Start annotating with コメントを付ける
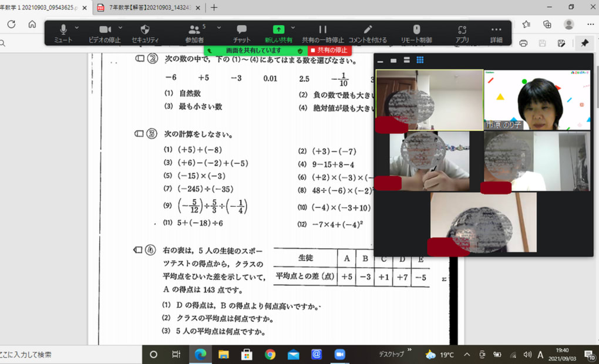 tap(368, 28)
